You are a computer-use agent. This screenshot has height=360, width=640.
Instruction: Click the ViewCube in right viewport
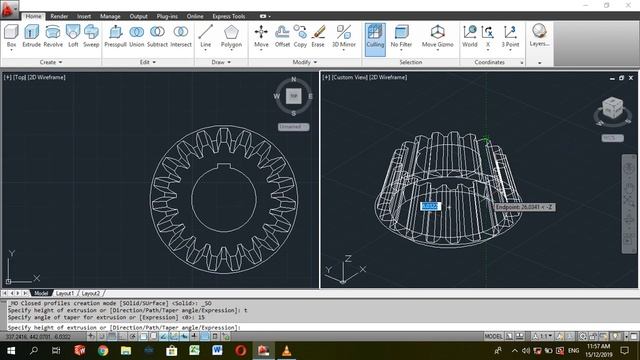click(x=612, y=108)
